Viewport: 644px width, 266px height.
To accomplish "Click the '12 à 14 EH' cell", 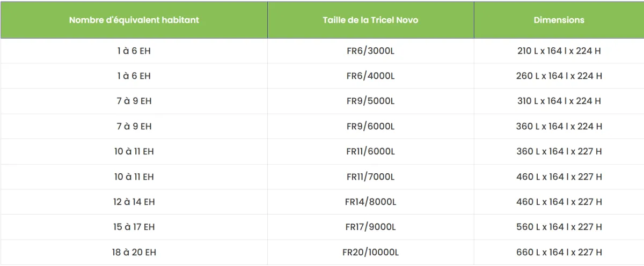I will point(134,202).
